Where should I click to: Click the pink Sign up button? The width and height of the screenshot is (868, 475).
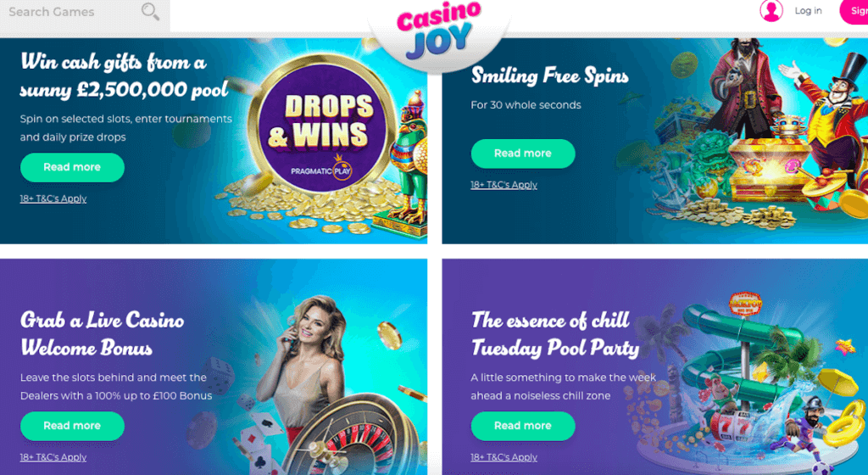click(854, 11)
